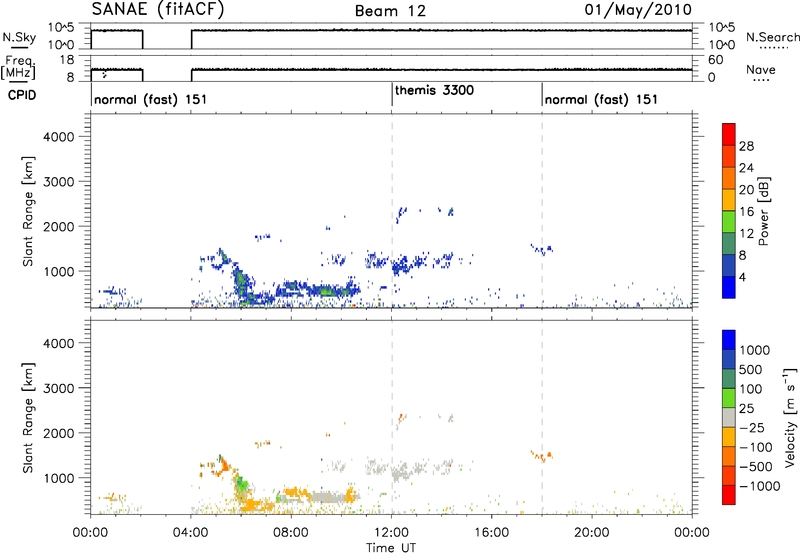Viewport: 800px width, 554px height.
Task: Click the dashed 12:00 marker in power panel
Action: 392,211
